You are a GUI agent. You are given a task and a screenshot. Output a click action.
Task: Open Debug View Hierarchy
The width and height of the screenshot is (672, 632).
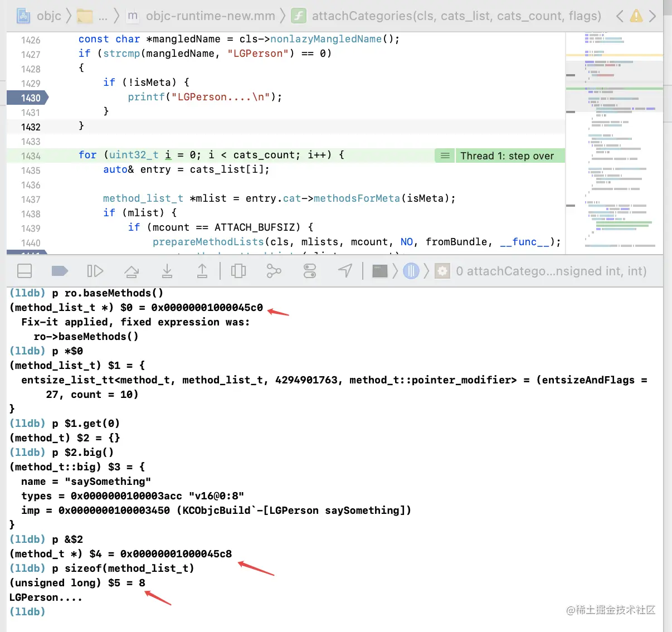238,271
